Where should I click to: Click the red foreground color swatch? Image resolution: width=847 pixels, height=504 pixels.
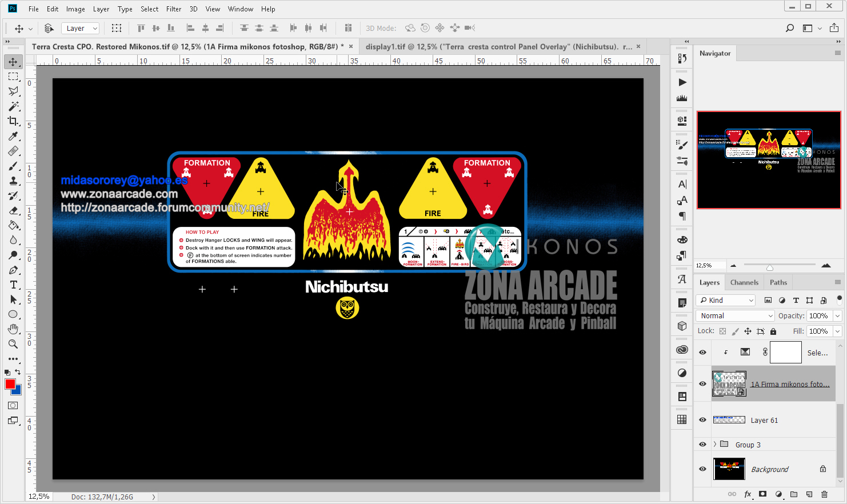pyautogui.click(x=10, y=384)
